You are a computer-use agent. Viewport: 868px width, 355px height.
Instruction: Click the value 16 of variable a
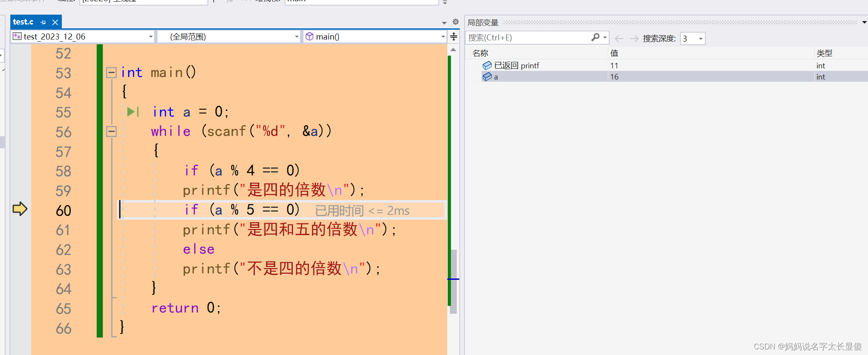(x=614, y=77)
